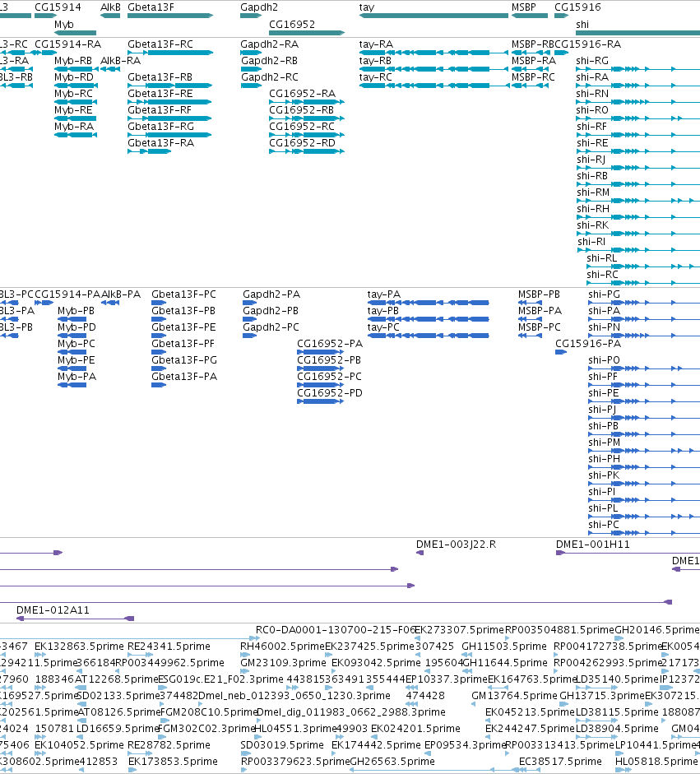Select protein CG16952-PD
Viewport: 700px width, 774px height.
pyautogui.click(x=330, y=393)
